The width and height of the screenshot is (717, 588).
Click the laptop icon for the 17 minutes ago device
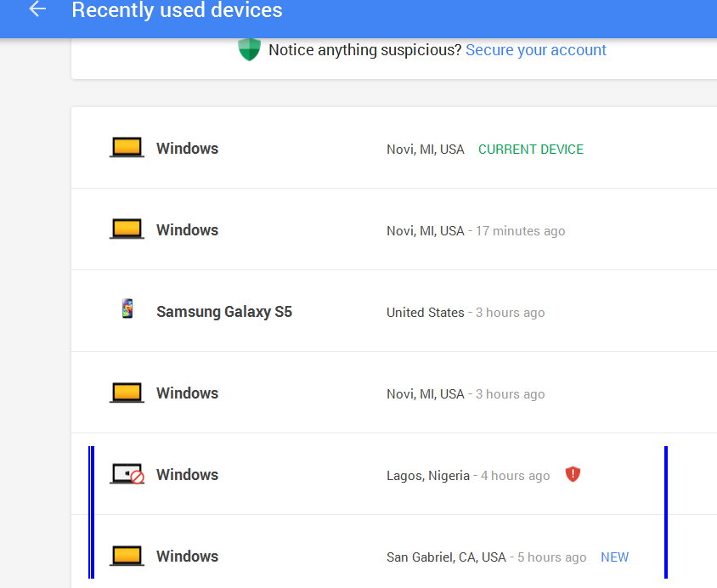tap(127, 229)
